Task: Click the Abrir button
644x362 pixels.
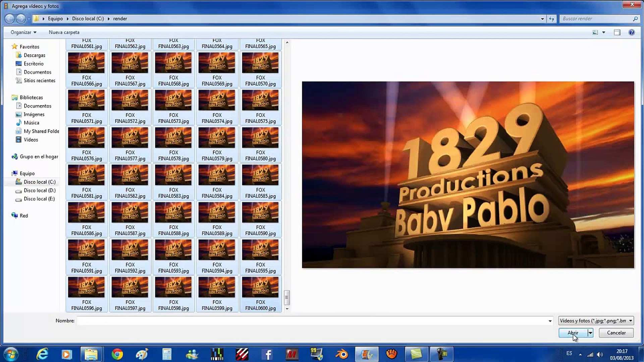Action: [x=573, y=333]
